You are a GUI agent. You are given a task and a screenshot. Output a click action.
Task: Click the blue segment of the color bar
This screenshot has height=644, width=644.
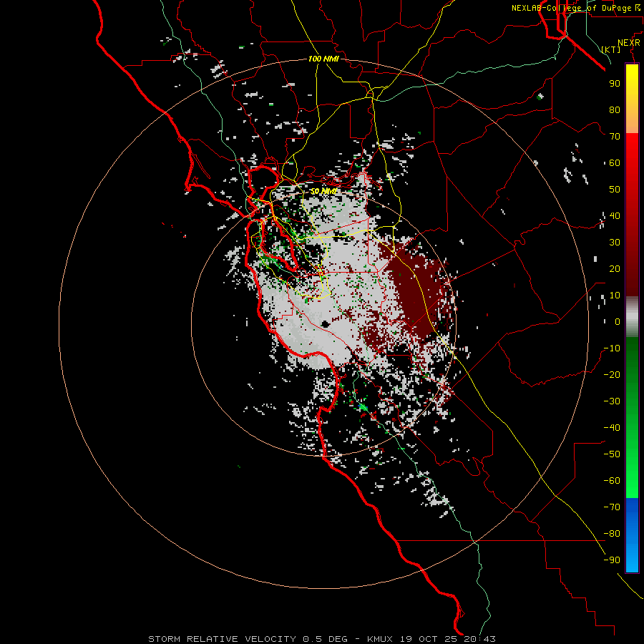[x=632, y=535]
